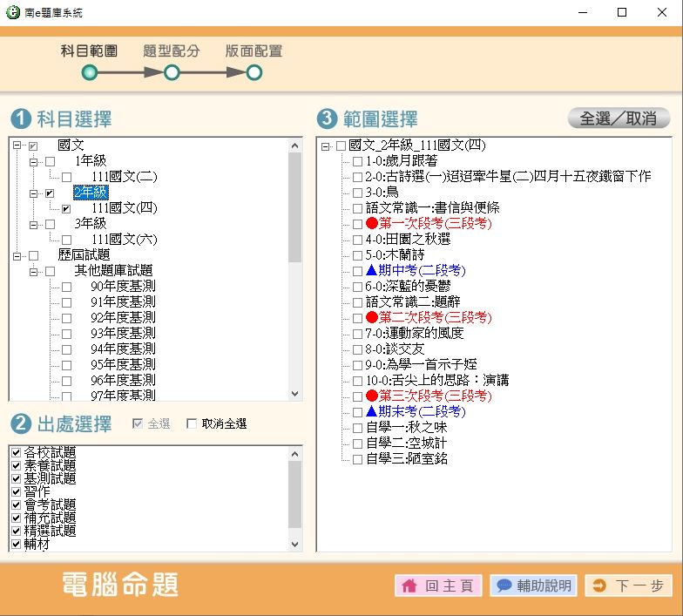683x616 pixels.
Task: Select 111國文(二) tree item
Action: (x=124, y=176)
